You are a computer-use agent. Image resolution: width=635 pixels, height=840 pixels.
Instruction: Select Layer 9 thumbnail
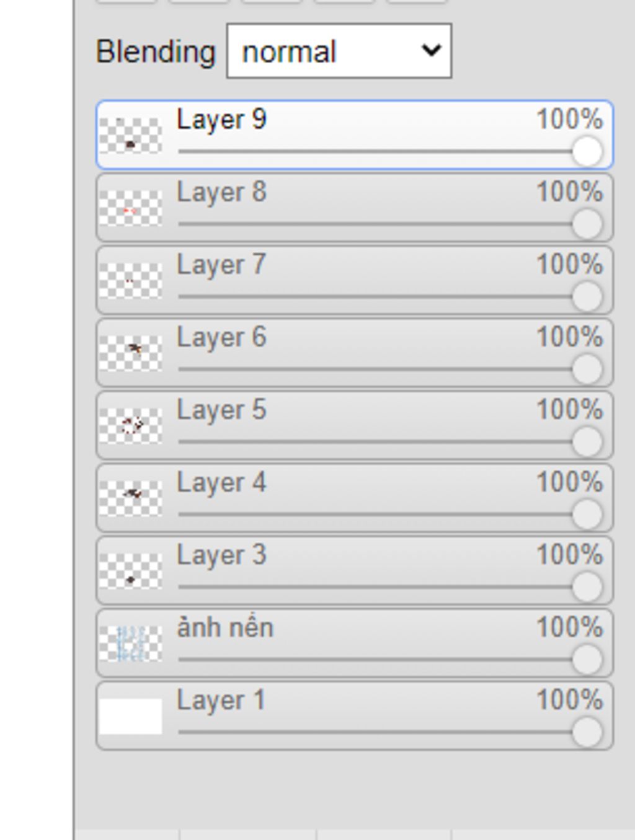point(130,135)
